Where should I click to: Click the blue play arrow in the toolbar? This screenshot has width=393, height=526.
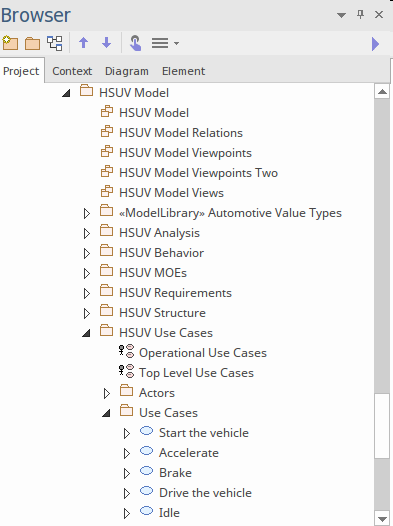[x=376, y=44]
